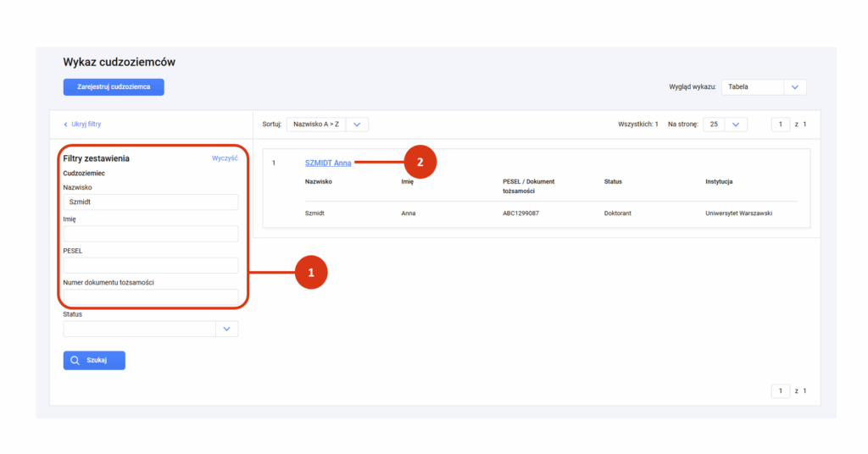Clear filters using the Wyczyść link
Viewport: 868px width, 454px height.
(x=225, y=158)
